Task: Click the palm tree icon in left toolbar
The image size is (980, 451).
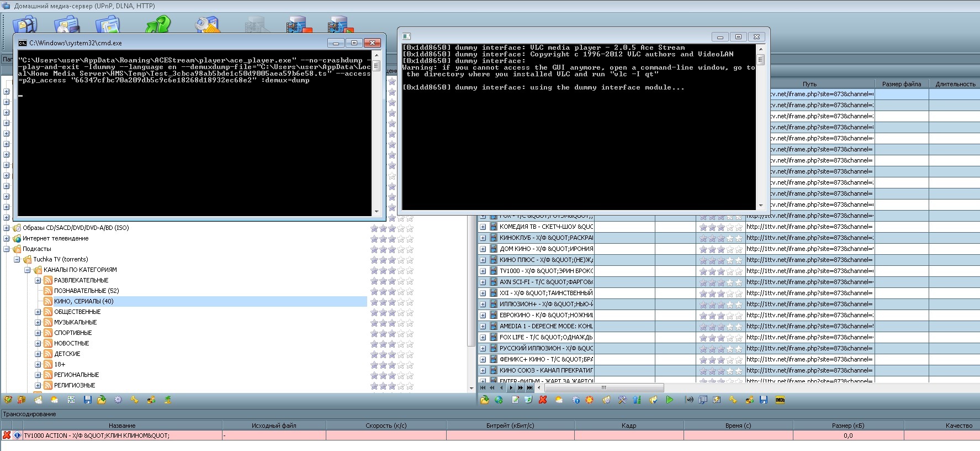Action: click(167, 400)
